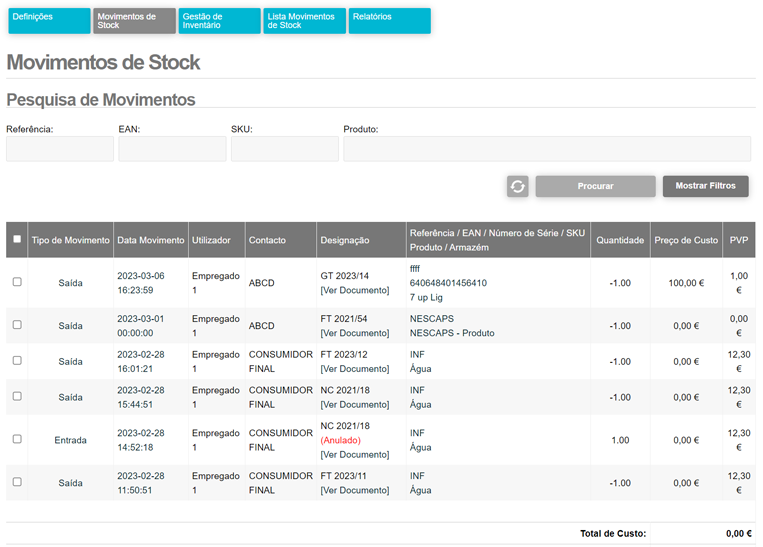Click the Contacto column header
Viewport: 763px width, 547px height.
[281, 240]
